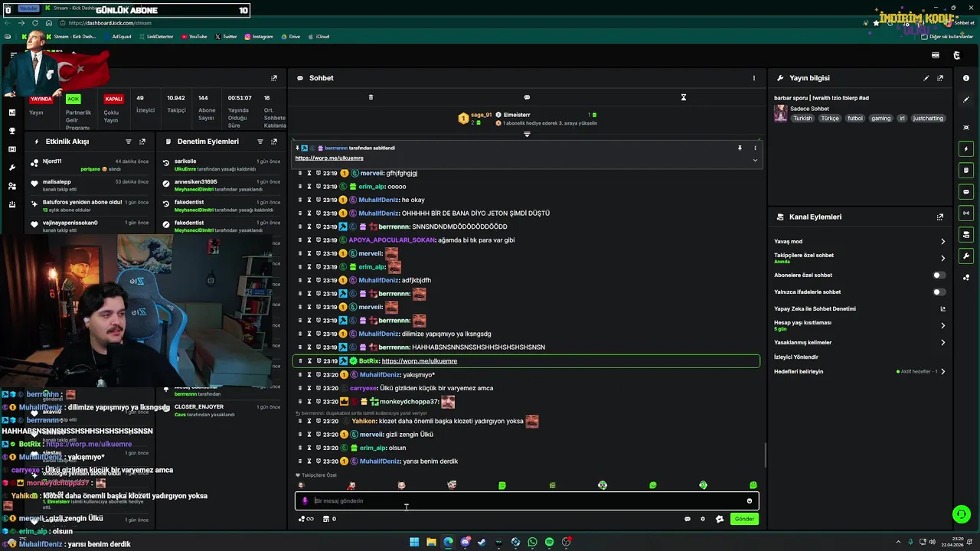
Task: Edit Yayın bilgisi with pencil icon
Action: point(926,78)
